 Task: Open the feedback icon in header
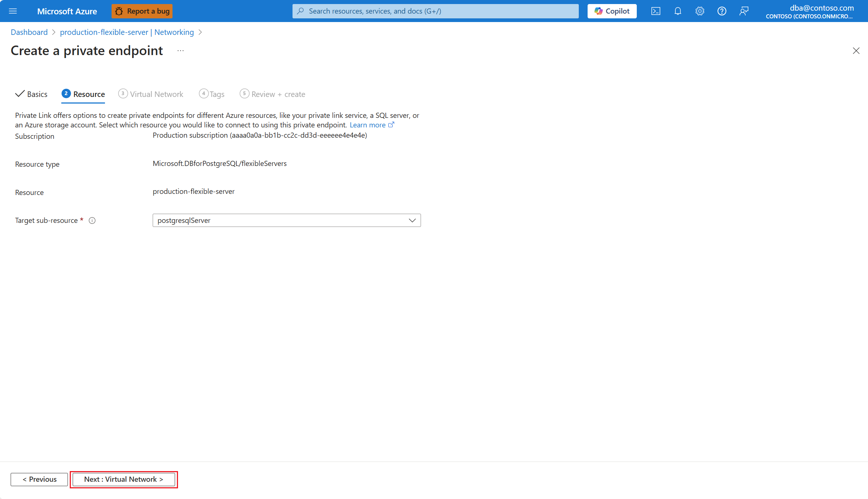[x=744, y=11]
